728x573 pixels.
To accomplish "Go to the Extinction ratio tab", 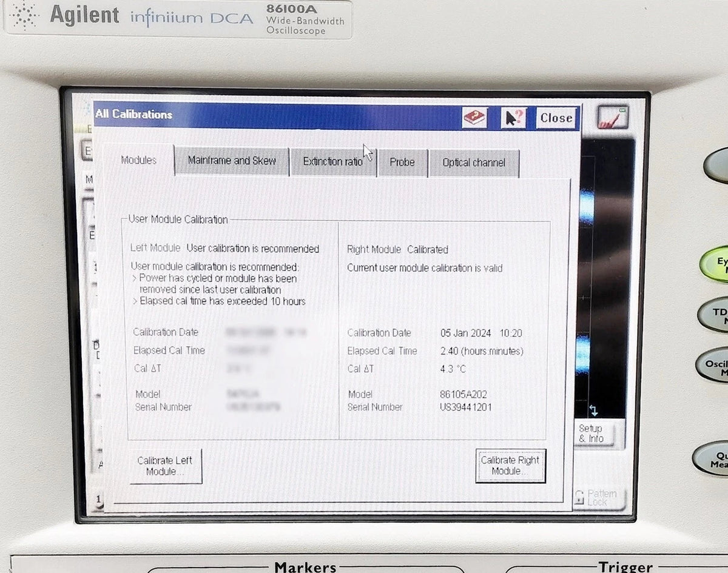I will tap(333, 162).
